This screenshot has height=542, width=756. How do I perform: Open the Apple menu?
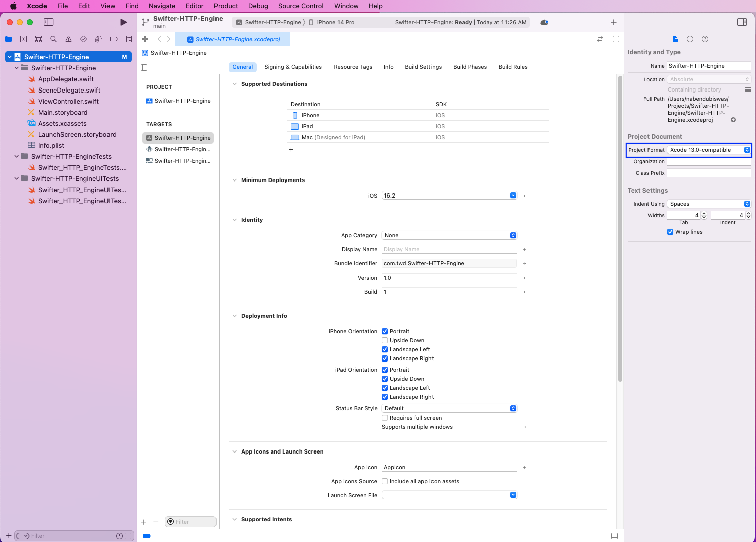coord(13,6)
